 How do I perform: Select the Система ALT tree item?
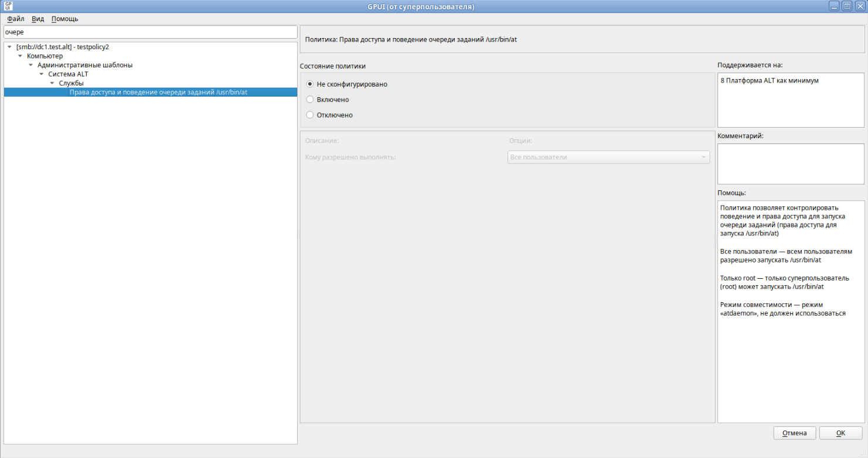(x=68, y=74)
